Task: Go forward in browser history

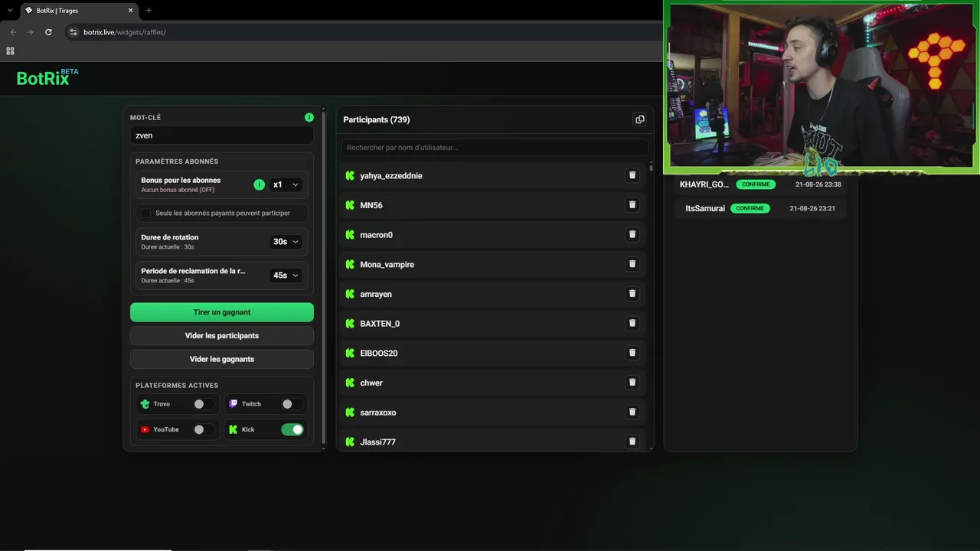Action: coord(30,32)
